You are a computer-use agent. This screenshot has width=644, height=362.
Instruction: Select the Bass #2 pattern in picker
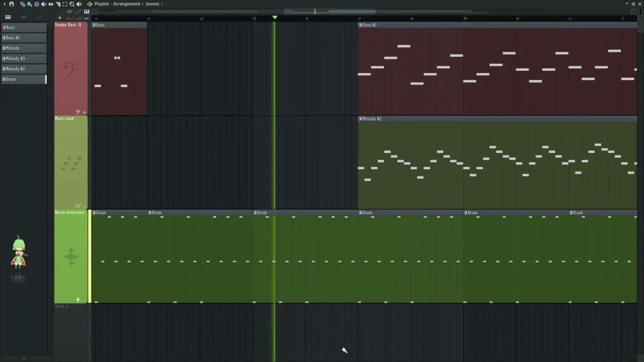(24, 38)
